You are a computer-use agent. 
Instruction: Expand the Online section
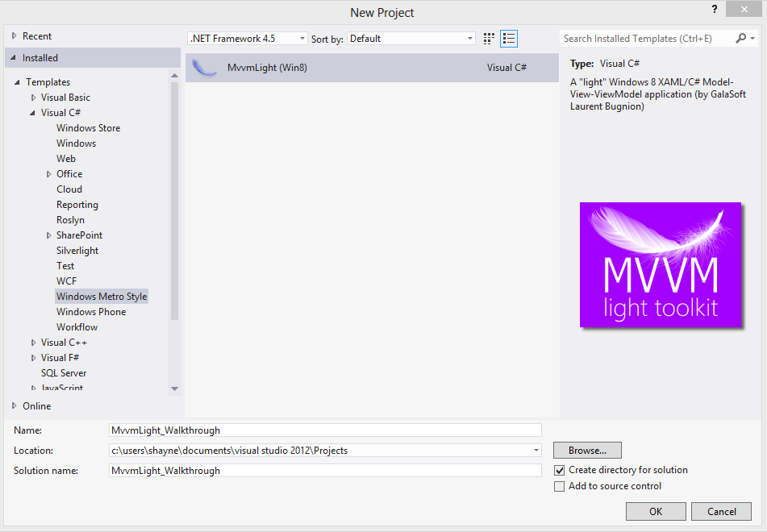click(15, 405)
